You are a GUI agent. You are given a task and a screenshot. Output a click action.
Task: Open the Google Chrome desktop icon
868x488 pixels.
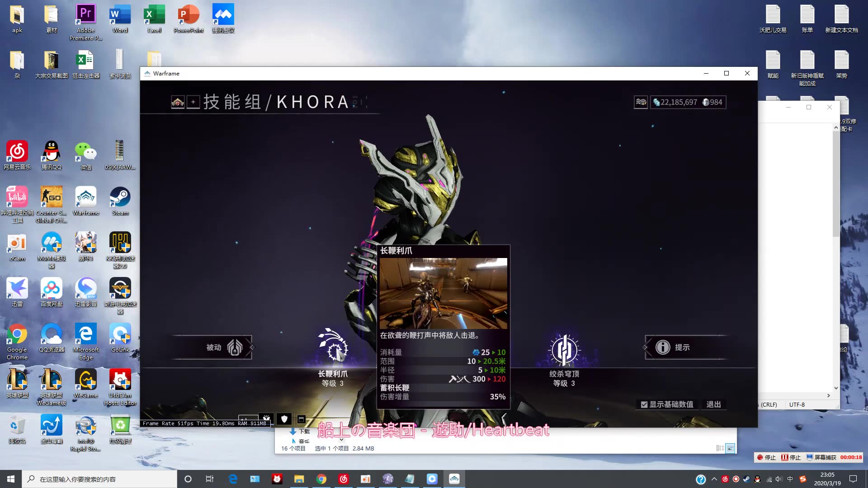click(17, 342)
